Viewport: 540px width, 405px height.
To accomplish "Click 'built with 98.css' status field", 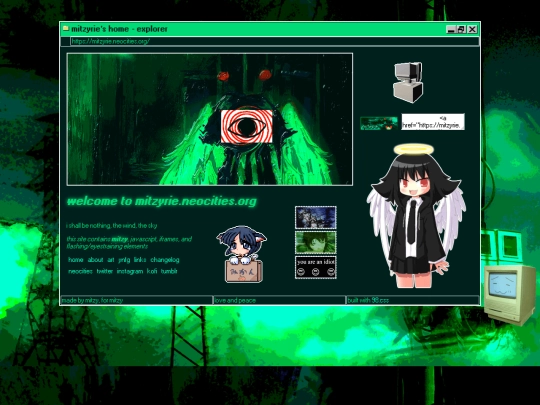I will [x=413, y=300].
